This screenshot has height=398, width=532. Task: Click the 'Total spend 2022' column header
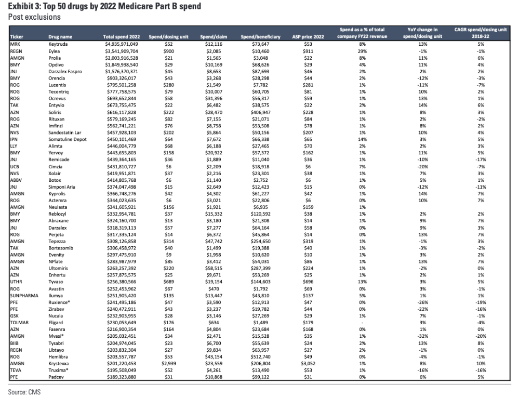coord(121,37)
